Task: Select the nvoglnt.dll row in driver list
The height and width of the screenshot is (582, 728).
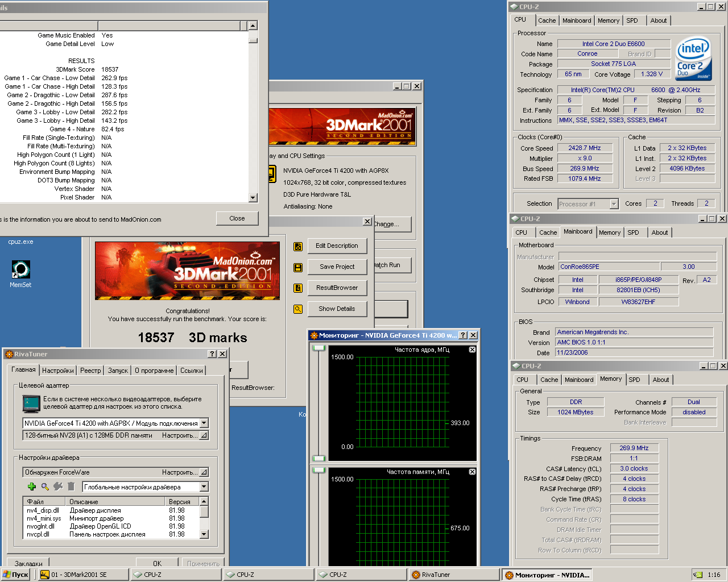Action: coord(111,526)
